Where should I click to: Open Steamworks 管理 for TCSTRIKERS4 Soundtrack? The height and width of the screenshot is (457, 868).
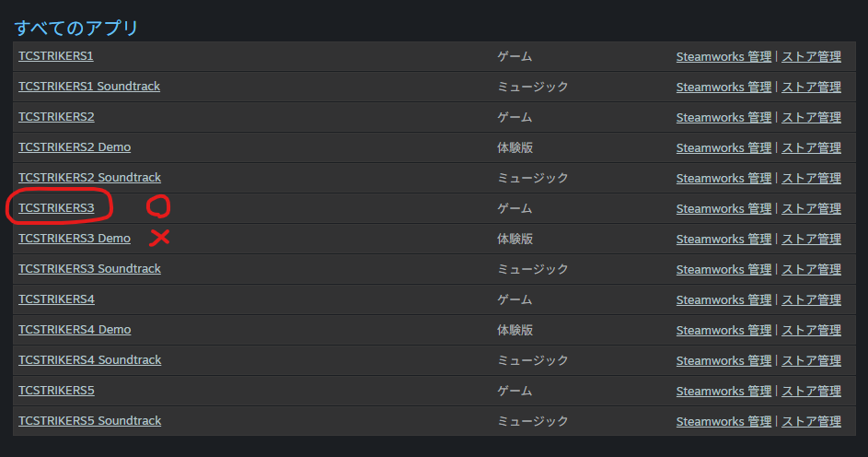pyautogui.click(x=723, y=361)
